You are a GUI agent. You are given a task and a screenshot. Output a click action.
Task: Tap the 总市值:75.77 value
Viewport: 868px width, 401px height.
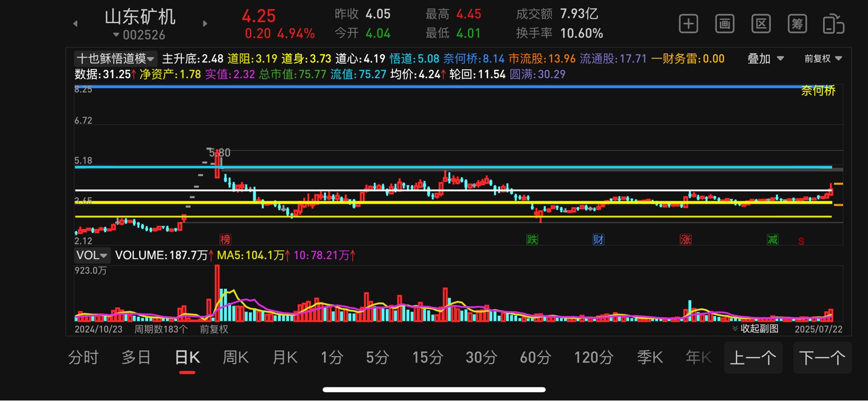292,75
